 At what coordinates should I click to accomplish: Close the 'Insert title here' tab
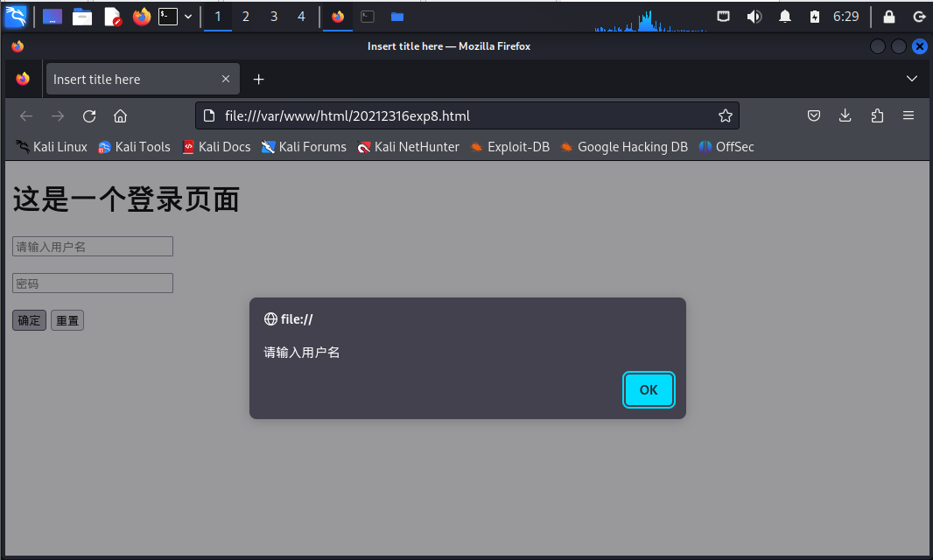coord(226,79)
